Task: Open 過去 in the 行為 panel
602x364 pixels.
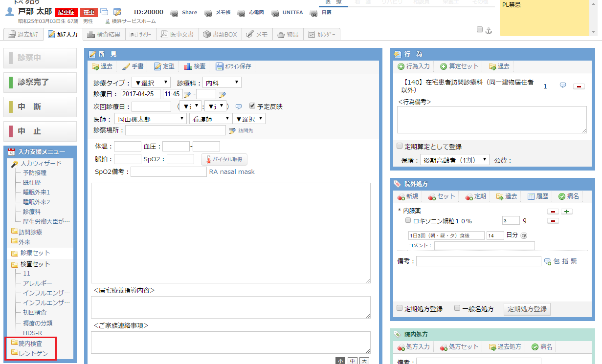Action: tap(499, 66)
